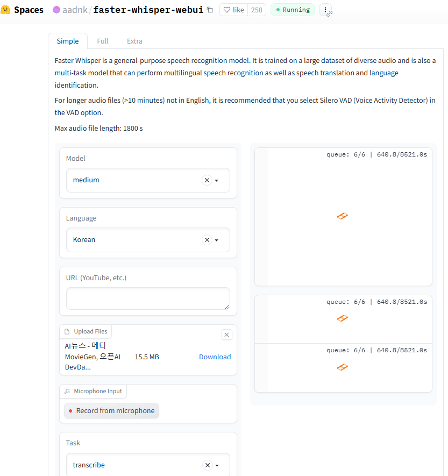Remove the uploaded file with the X button
This screenshot has width=448, height=476.
227,335
